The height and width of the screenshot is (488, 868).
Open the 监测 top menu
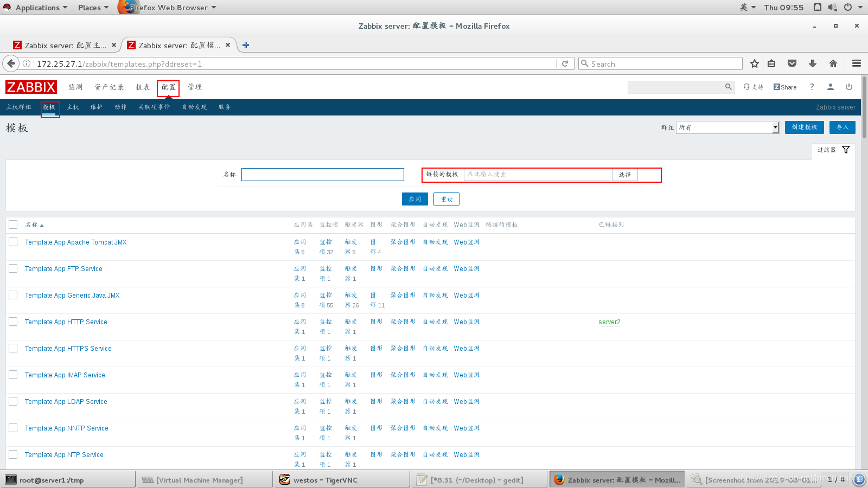75,87
